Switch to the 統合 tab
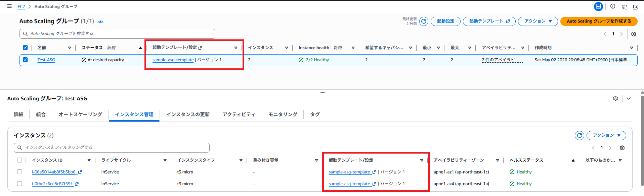 click(x=41, y=115)
